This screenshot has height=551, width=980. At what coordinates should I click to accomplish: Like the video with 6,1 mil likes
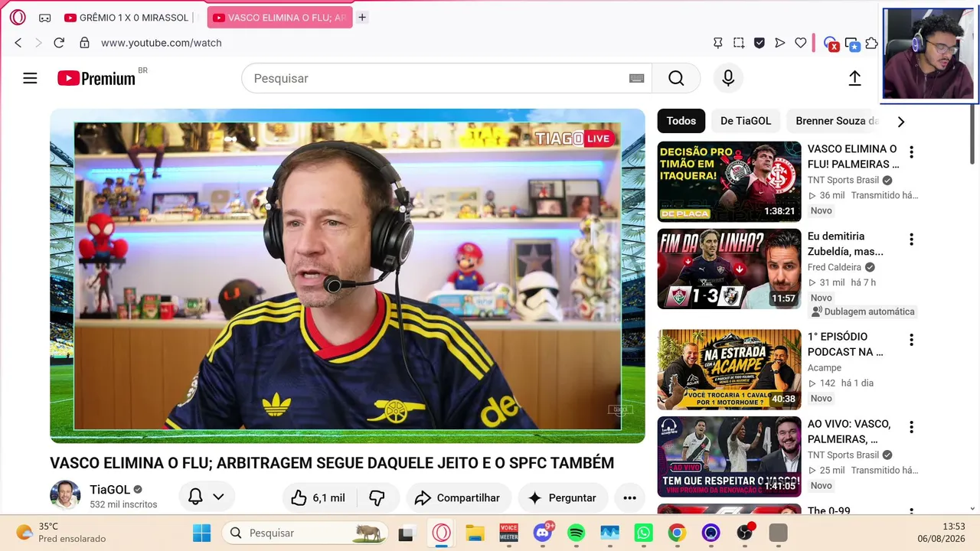318,497
